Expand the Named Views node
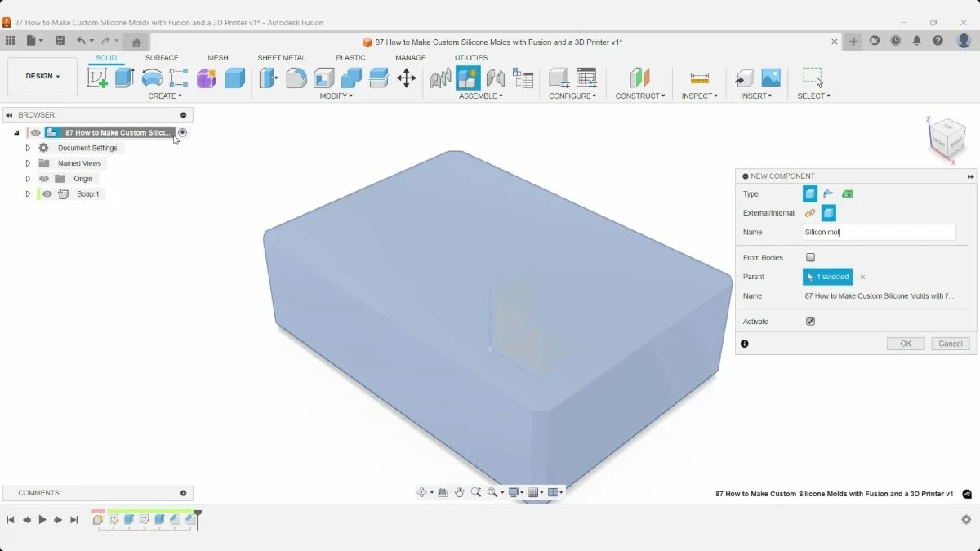This screenshot has width=980, height=551. pos(28,163)
